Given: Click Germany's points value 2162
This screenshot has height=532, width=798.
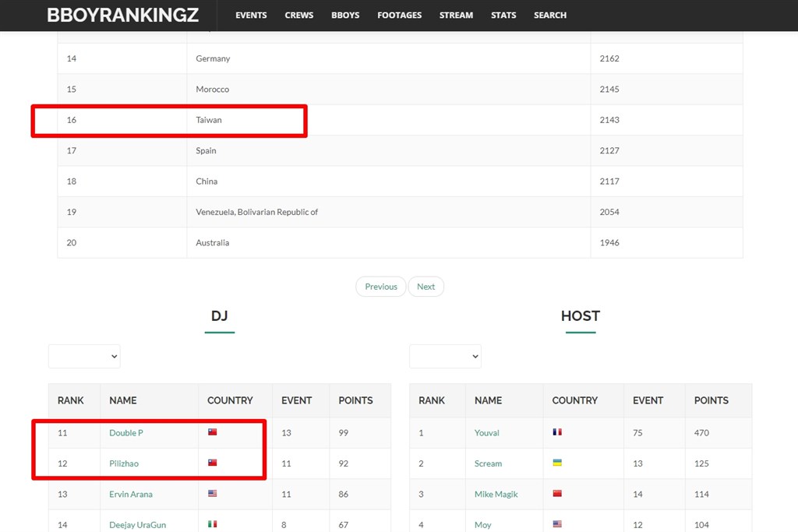Looking at the screenshot, I should pyautogui.click(x=609, y=58).
